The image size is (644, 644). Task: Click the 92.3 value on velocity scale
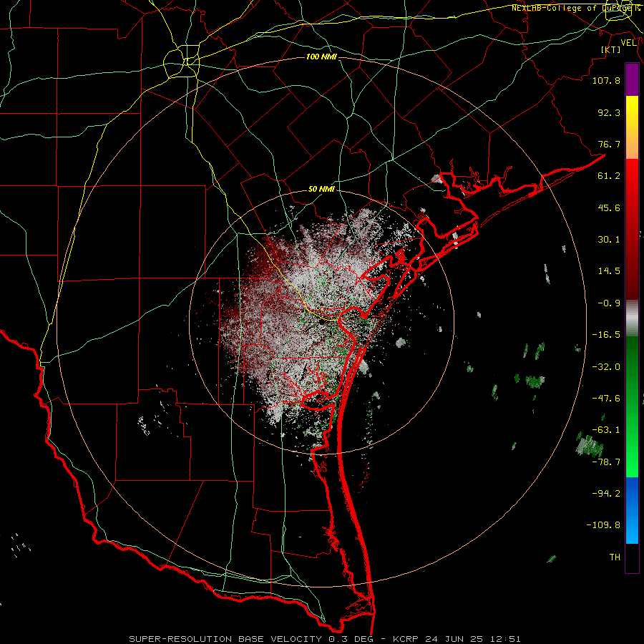click(x=609, y=112)
